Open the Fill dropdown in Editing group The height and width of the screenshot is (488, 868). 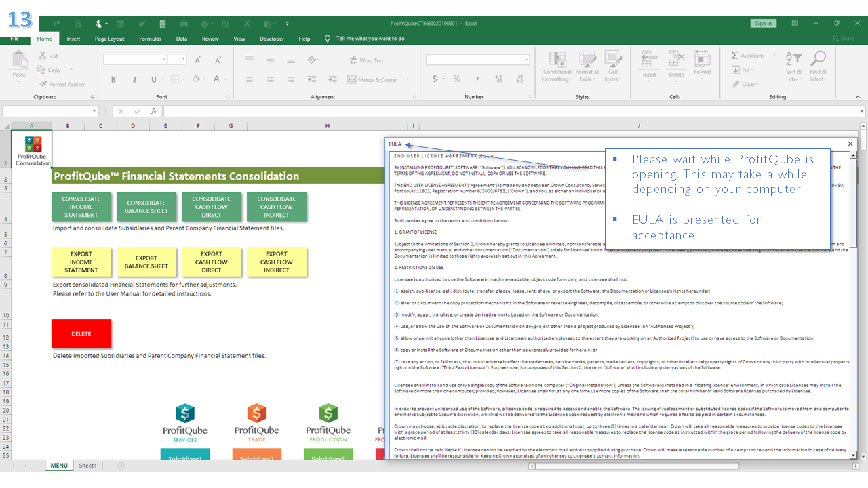pyautogui.click(x=742, y=70)
